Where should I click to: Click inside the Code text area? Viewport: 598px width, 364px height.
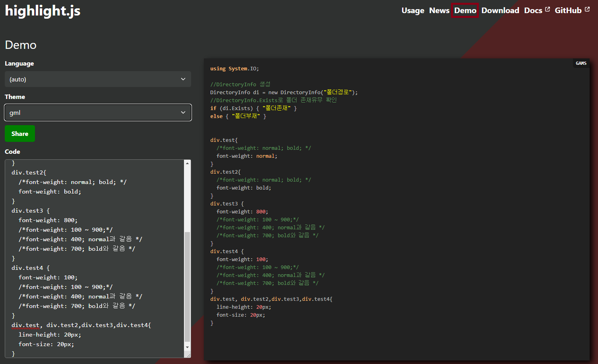tap(95, 259)
